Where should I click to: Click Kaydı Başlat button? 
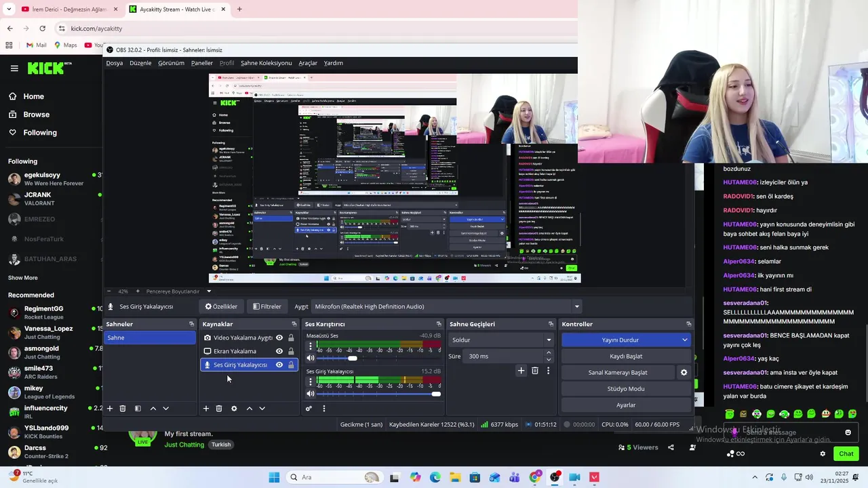[x=625, y=356]
